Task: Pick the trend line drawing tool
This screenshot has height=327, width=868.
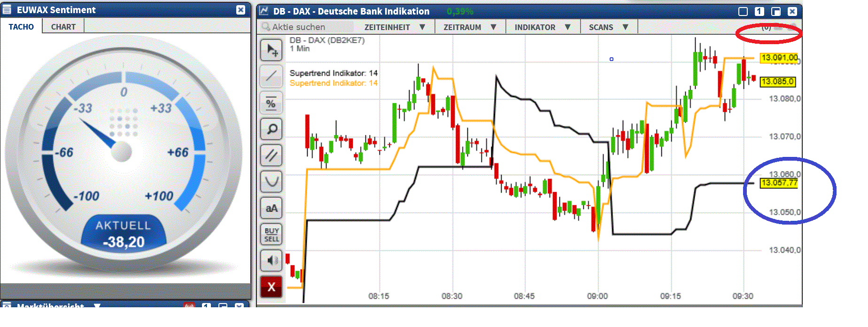Action: 271,76
